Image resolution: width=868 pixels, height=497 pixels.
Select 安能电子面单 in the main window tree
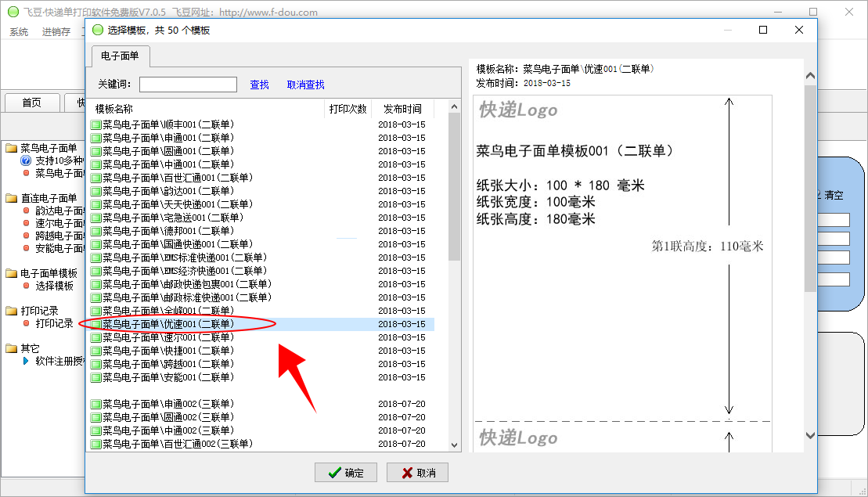[59, 248]
